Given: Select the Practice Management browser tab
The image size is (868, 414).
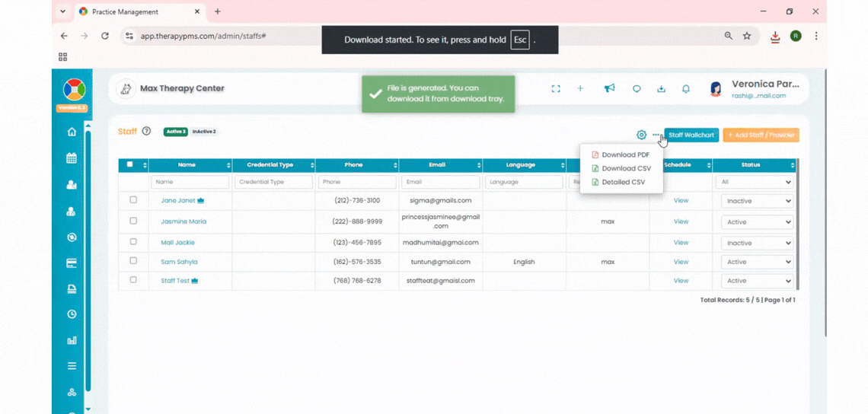Looking at the screenshot, I should 141,11.
